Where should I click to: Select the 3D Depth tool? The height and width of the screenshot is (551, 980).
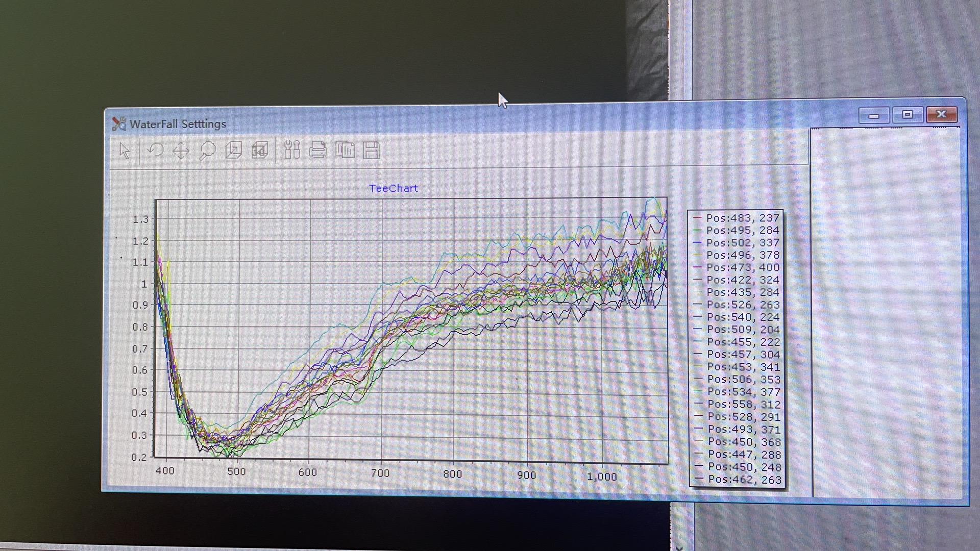233,151
